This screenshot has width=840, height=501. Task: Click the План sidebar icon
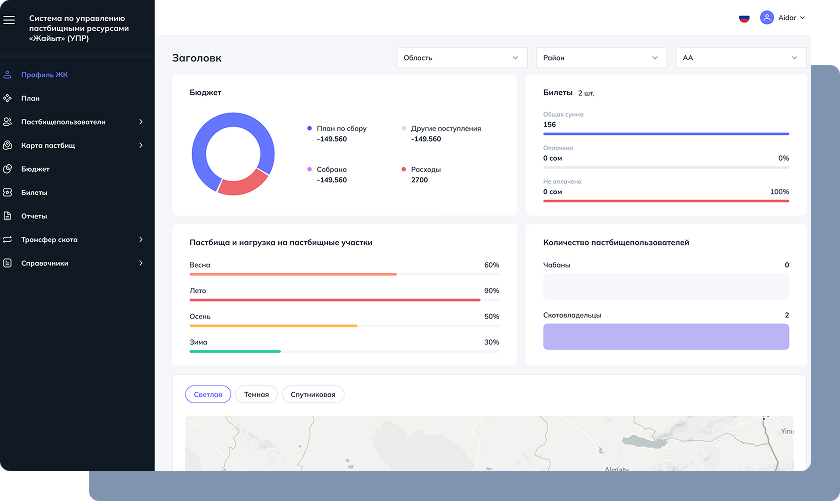pyautogui.click(x=8, y=98)
